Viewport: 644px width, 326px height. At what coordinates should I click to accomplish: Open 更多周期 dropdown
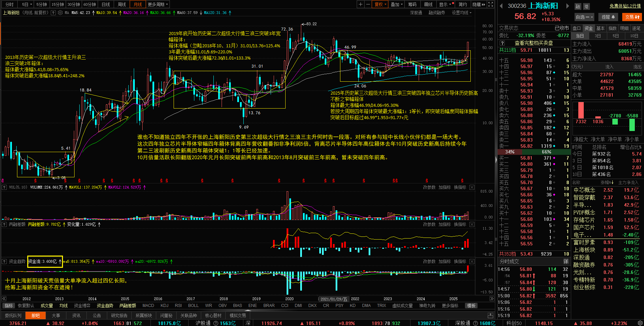pyautogui.click(x=158, y=4)
